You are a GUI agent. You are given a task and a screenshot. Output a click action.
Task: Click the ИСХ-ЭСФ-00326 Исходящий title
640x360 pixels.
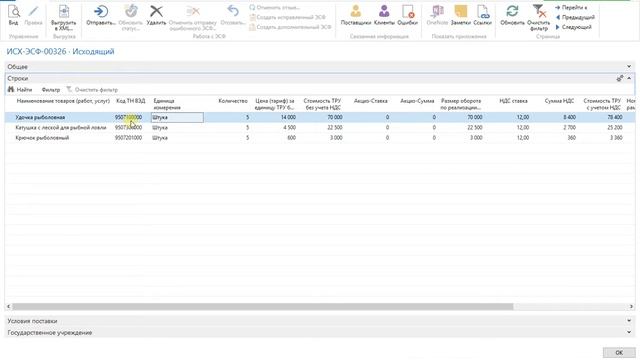60,51
